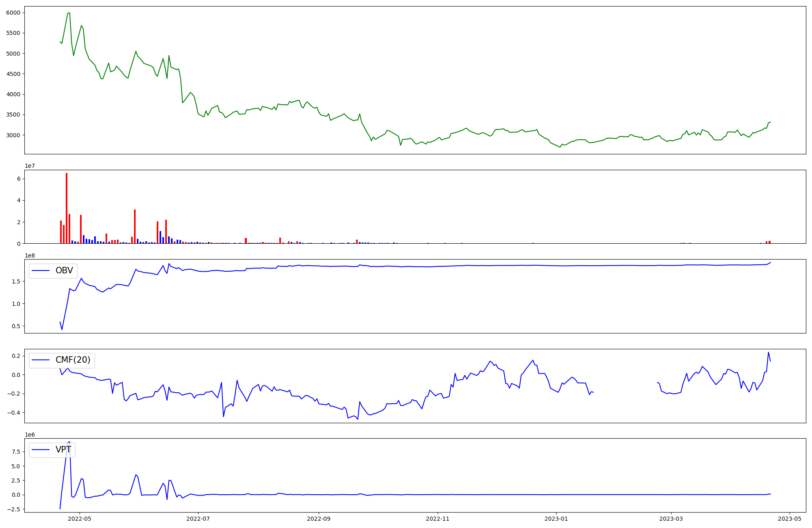812x528 pixels.
Task: Click the 2022-07 date tick label
Action: coord(198,519)
